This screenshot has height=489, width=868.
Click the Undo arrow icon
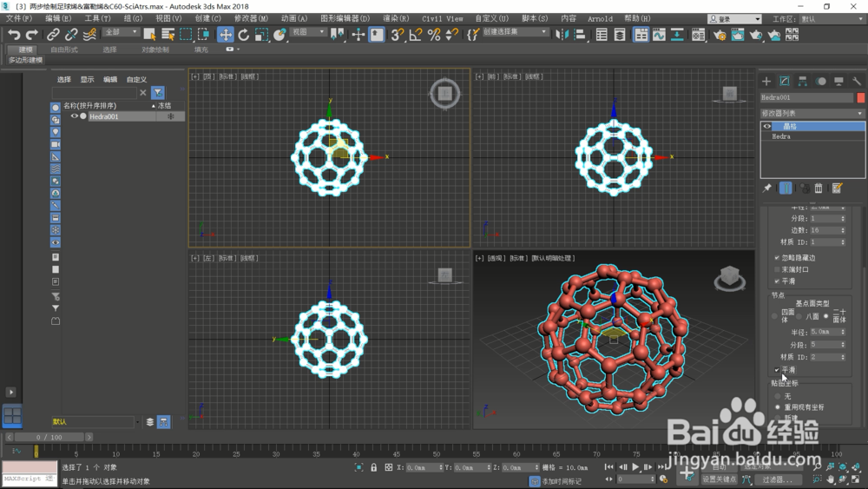click(14, 35)
